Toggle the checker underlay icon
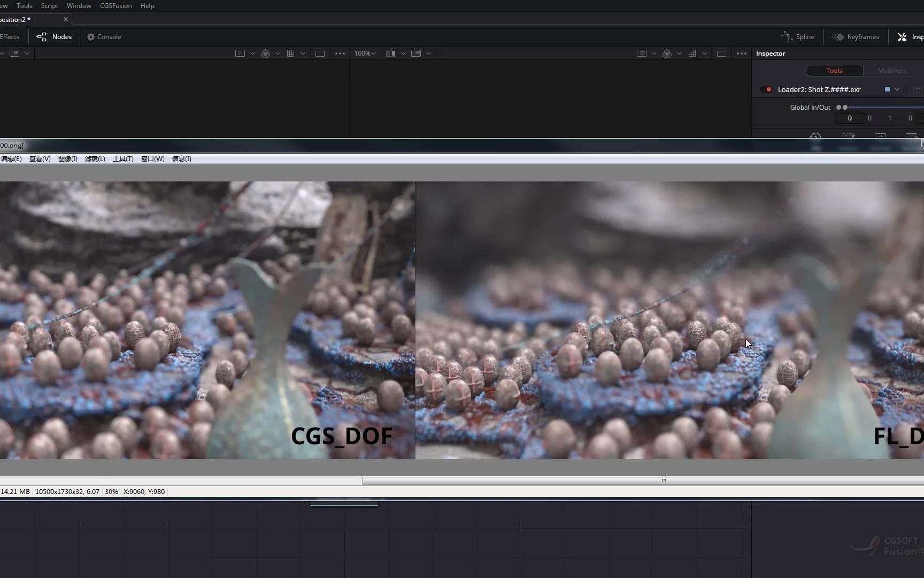The width and height of the screenshot is (924, 578). point(240,53)
